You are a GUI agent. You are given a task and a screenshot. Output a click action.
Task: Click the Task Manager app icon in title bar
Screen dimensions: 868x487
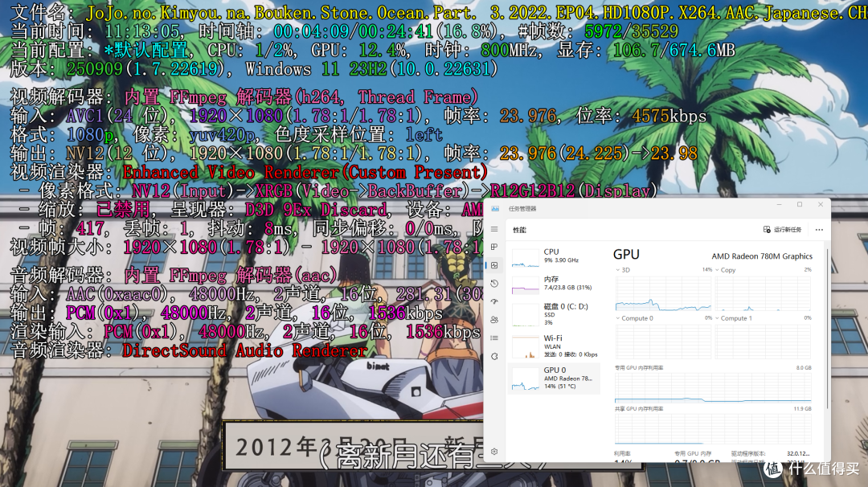[495, 209]
